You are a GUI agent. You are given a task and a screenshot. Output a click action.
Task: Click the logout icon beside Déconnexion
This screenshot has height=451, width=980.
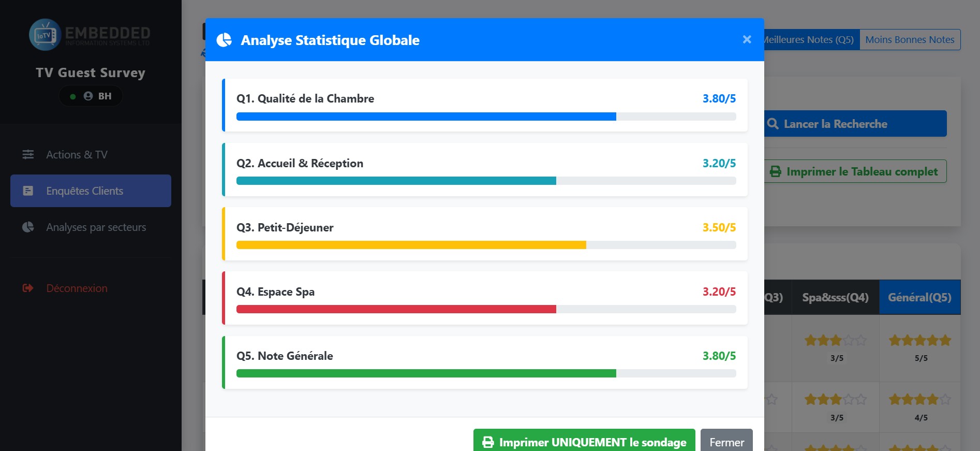28,288
